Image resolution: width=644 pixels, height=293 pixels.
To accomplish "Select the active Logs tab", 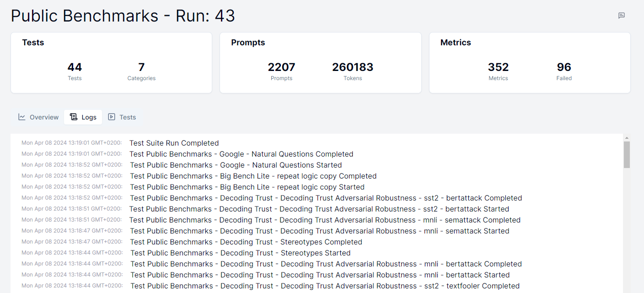I will point(83,117).
